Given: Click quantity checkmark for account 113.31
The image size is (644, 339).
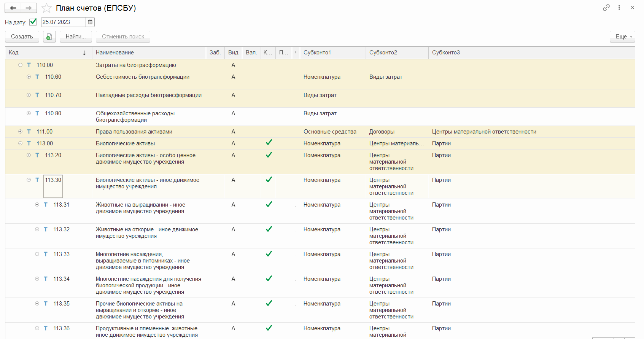Looking at the screenshot, I should [269, 204].
